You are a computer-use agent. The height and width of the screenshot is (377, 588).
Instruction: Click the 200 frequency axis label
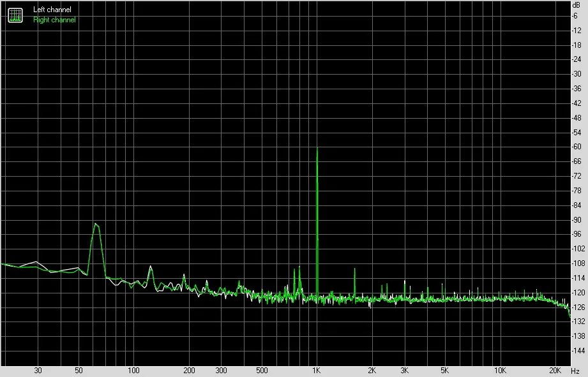click(189, 371)
